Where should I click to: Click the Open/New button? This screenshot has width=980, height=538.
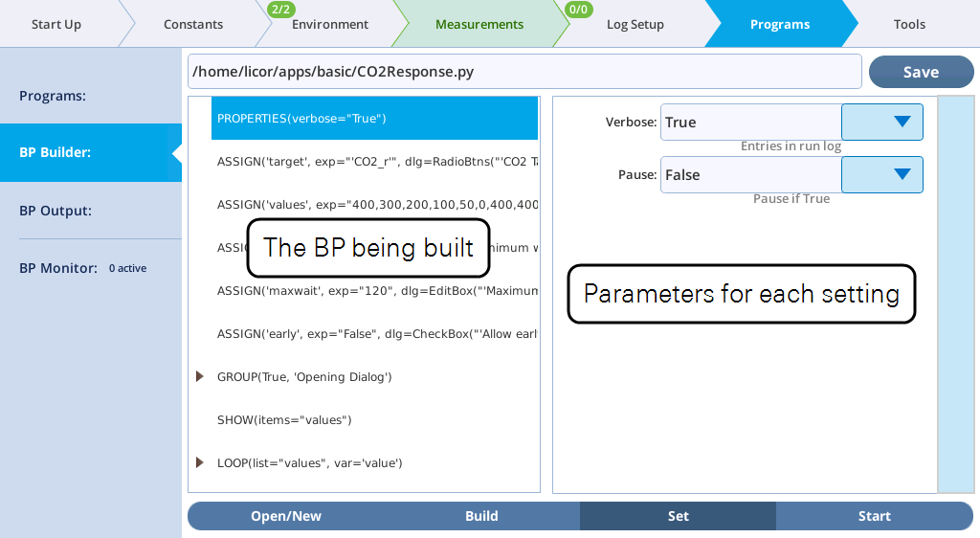pyautogui.click(x=286, y=516)
